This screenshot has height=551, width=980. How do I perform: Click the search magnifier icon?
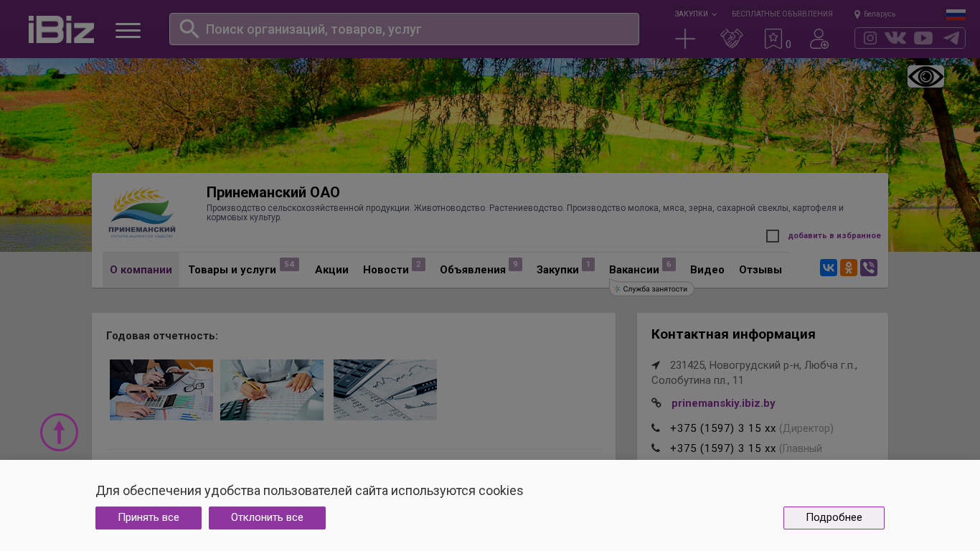189,29
